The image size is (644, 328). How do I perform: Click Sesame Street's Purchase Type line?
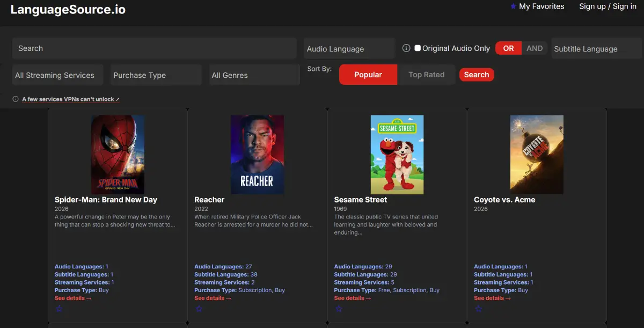tap(387, 290)
